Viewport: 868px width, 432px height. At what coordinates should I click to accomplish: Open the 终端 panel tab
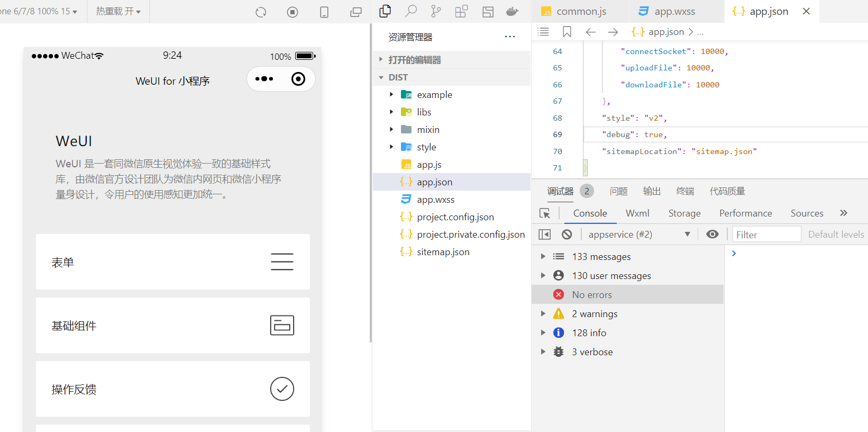(x=685, y=191)
